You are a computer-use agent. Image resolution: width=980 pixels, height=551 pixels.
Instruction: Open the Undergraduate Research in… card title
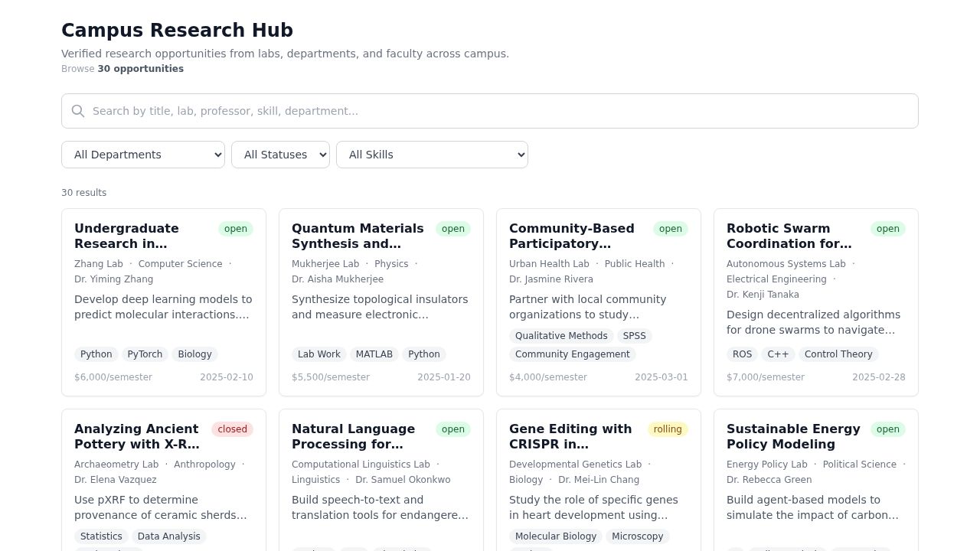126,236
